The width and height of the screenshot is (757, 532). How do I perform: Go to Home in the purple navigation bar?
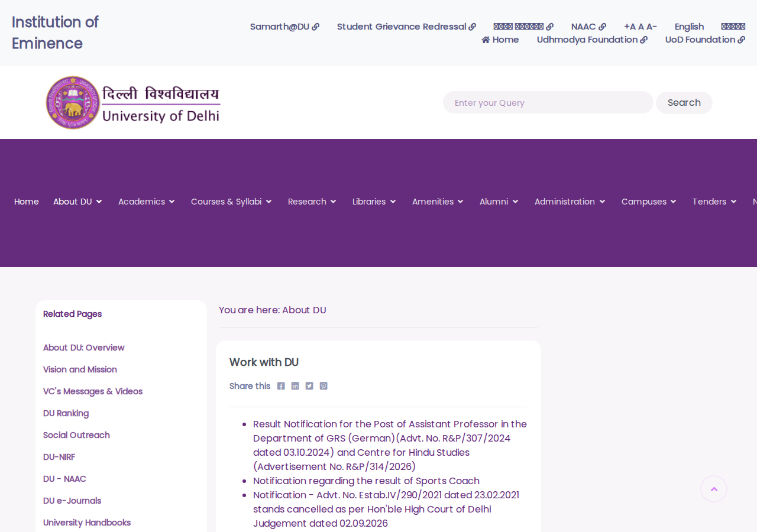[x=27, y=202]
